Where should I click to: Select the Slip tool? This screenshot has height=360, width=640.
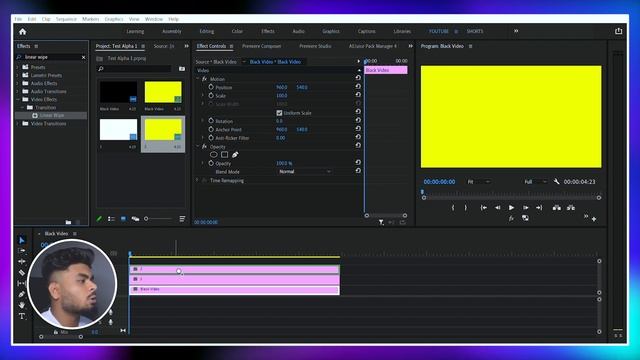click(x=22, y=283)
